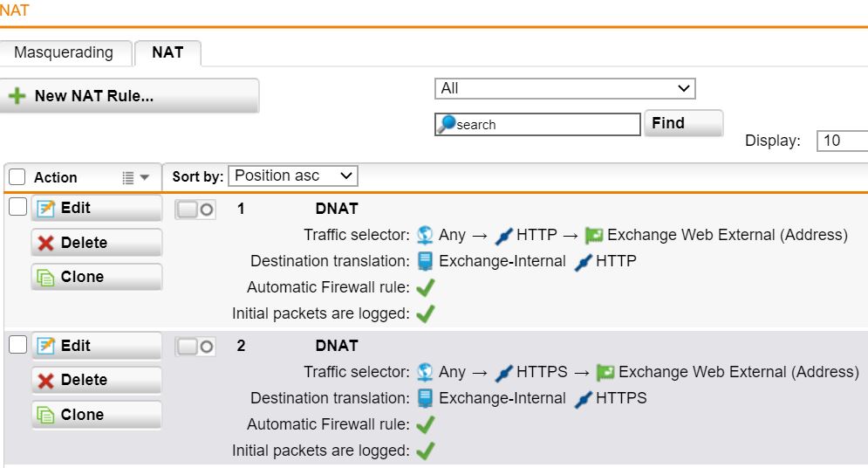The height and width of the screenshot is (468, 868).
Task: Click the HTTPS service icon in rule 2 destination translation
Action: [x=584, y=399]
